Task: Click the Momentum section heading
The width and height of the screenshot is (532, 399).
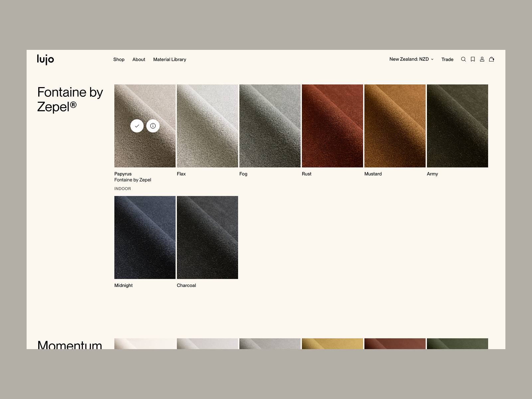Action: (70, 344)
